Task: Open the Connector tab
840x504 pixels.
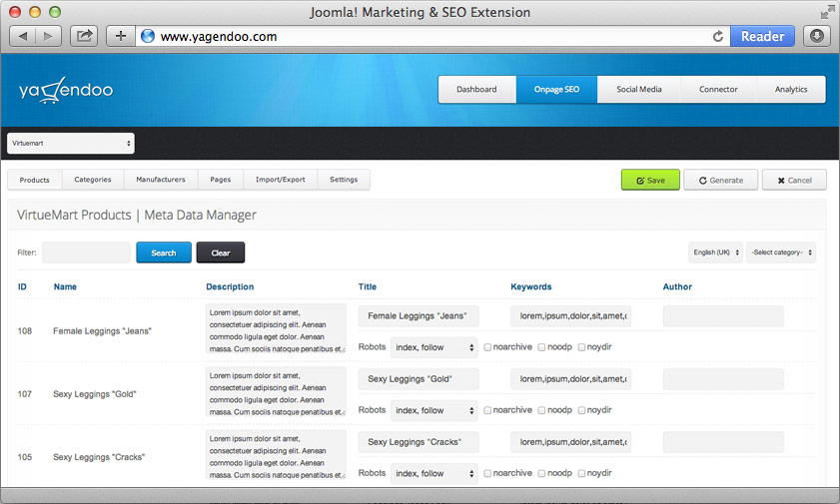Action: click(x=718, y=90)
